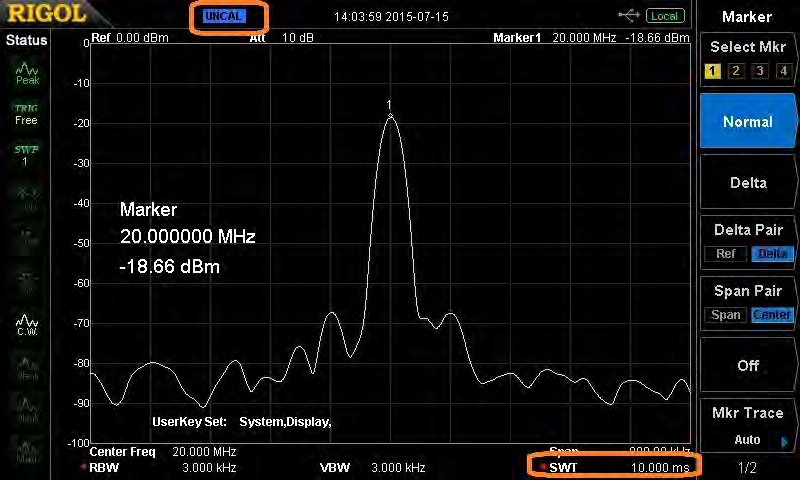The image size is (800, 480).
Task: Click the TRIG Free status icon
Action: (x=26, y=114)
